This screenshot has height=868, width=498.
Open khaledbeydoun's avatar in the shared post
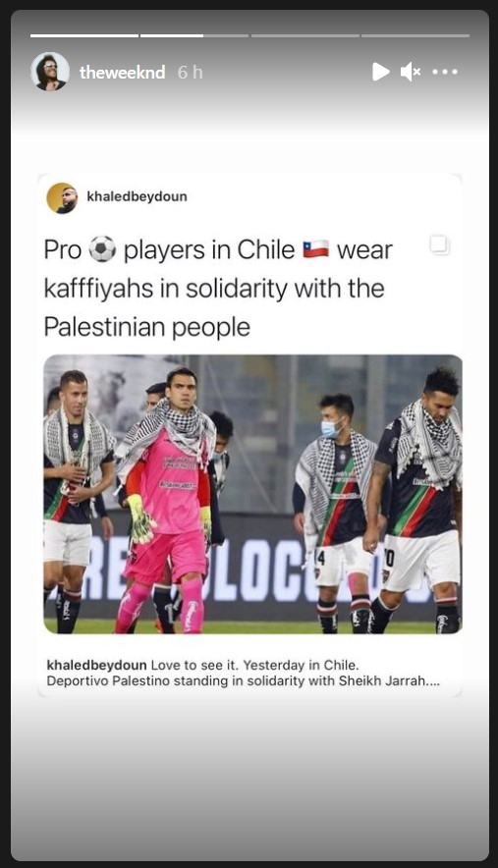coord(62,197)
